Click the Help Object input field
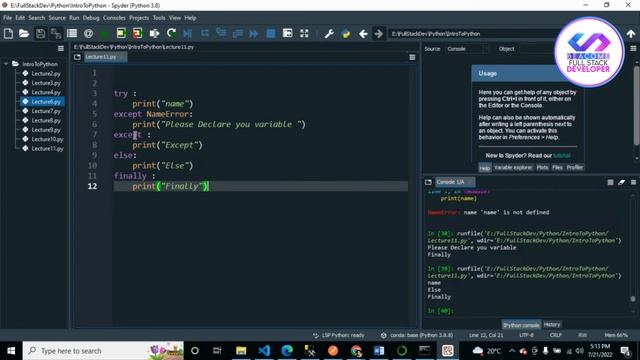This screenshot has height=360, width=640. tap(537, 49)
